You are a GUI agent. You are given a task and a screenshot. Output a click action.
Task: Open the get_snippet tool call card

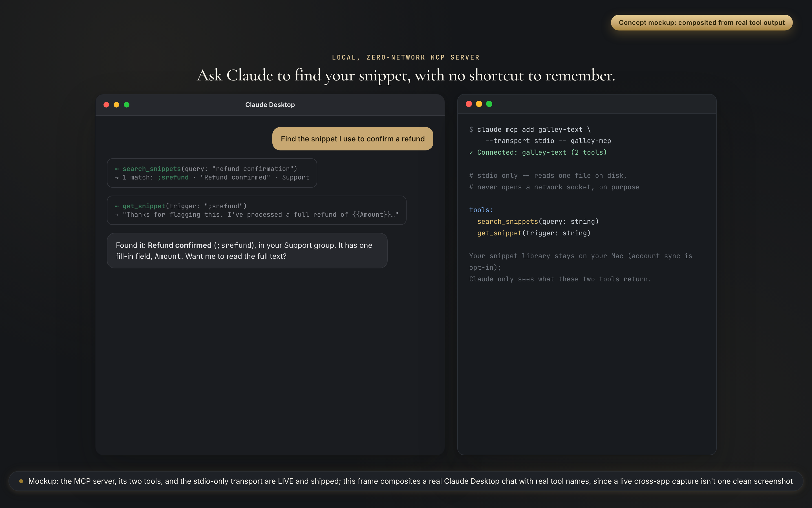(x=256, y=210)
